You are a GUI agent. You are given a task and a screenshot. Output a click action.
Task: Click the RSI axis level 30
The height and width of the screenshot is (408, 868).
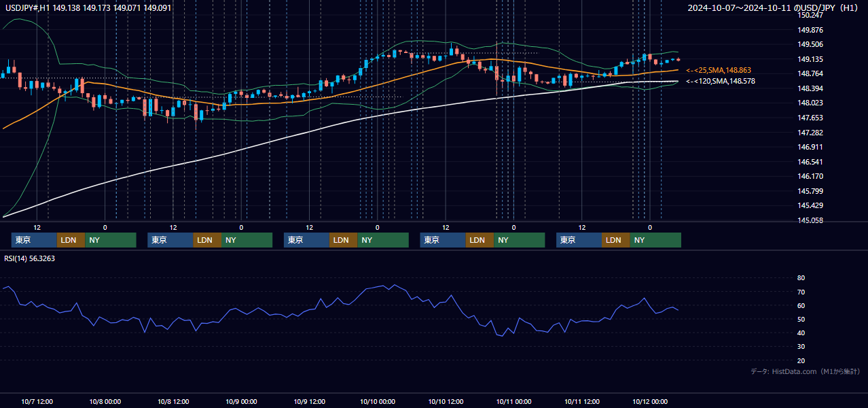point(801,347)
